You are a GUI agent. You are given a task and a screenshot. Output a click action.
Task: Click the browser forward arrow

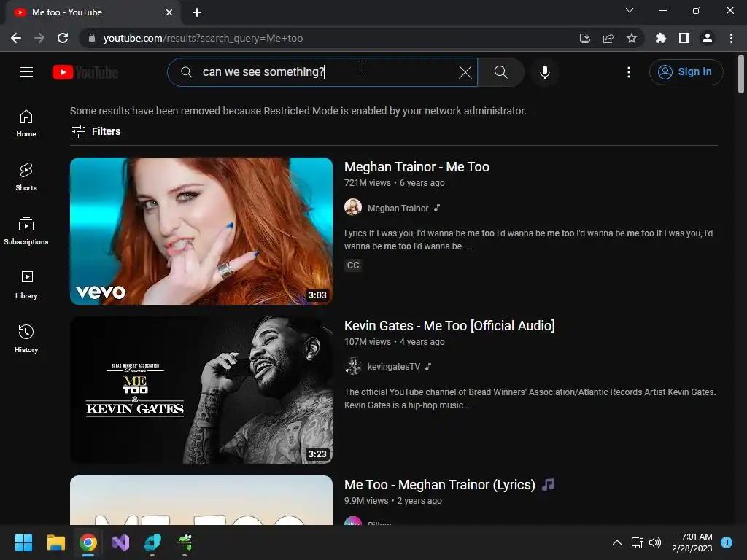click(39, 38)
